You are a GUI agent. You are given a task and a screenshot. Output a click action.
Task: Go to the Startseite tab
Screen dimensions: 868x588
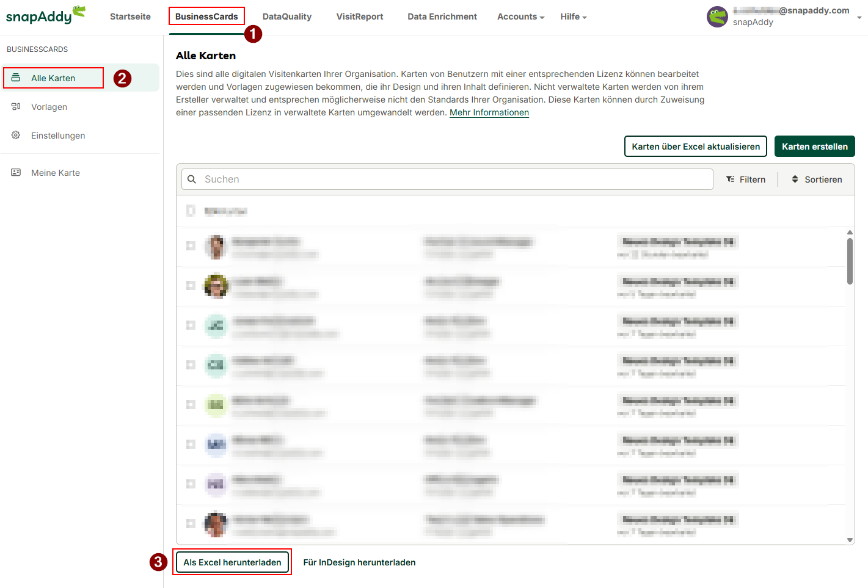pyautogui.click(x=130, y=16)
